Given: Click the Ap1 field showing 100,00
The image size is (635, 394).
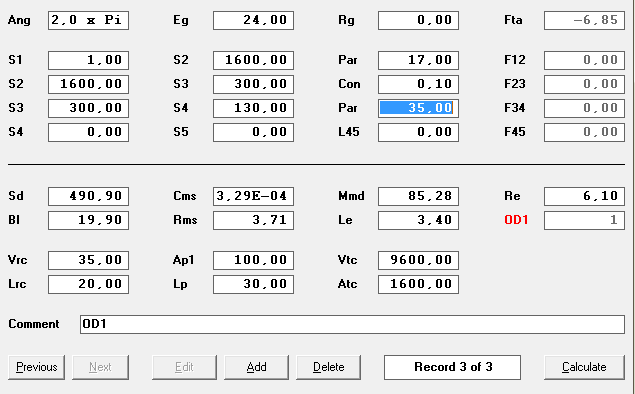Looking at the screenshot, I should click(x=254, y=260).
